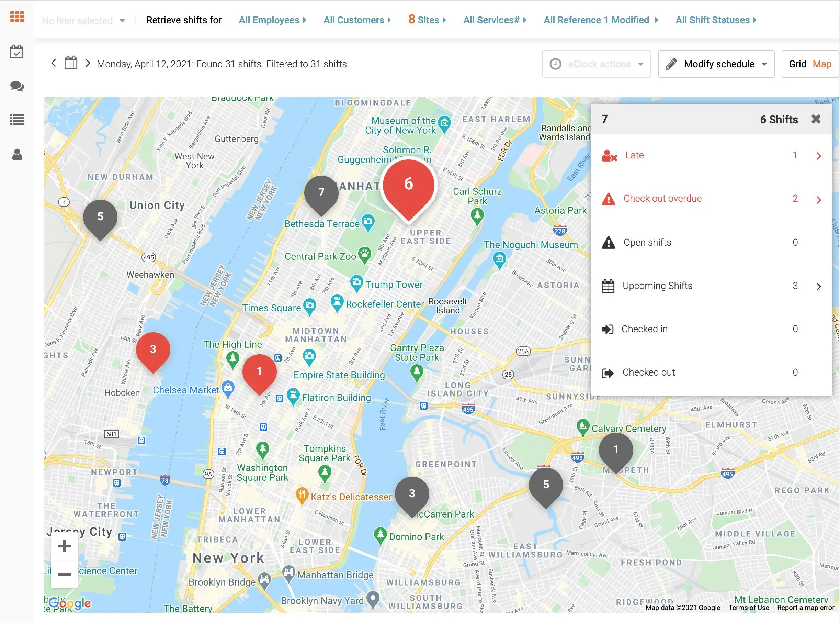Click the Chelsea Market map pin
Viewport: 840px width, 623px height.
(228, 389)
